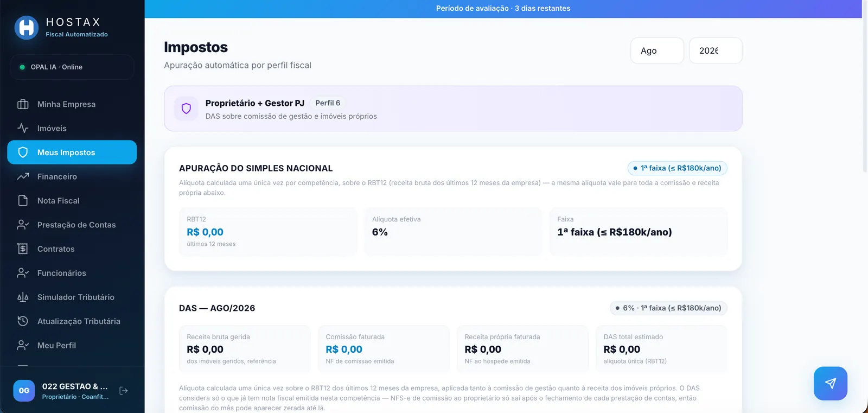Click the logout icon beside company name

124,391
